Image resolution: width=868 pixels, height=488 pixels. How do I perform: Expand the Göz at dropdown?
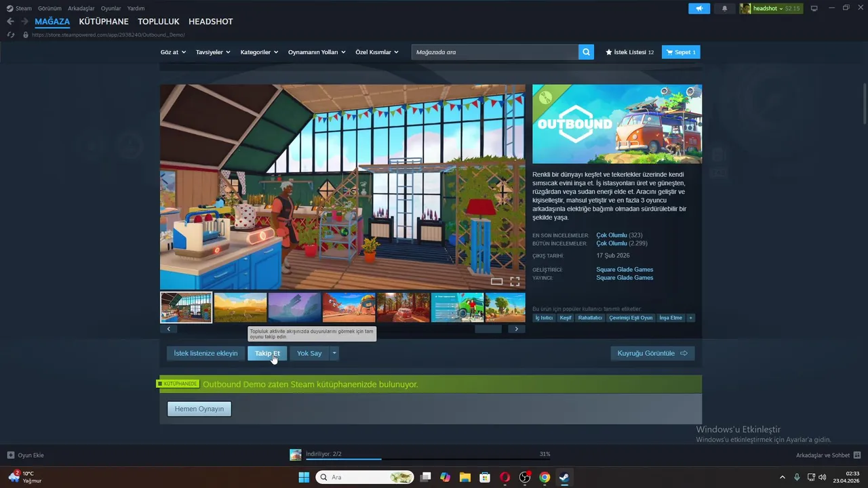click(x=173, y=52)
